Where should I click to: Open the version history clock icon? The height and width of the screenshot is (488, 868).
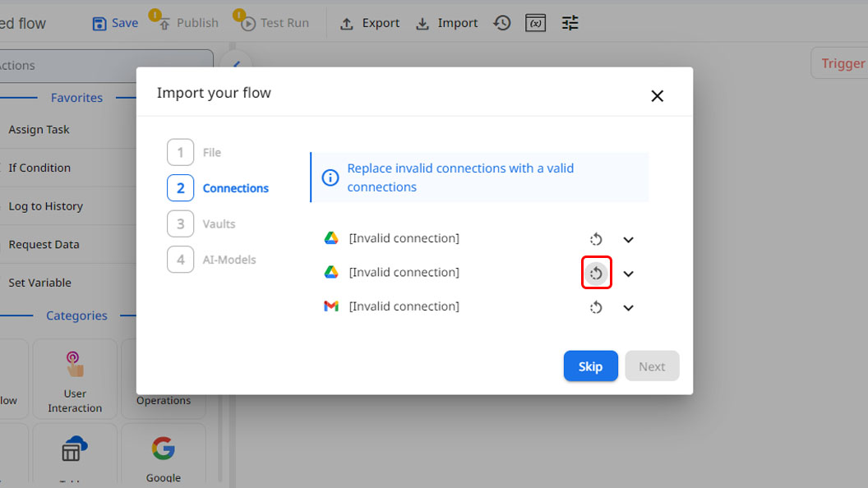point(502,23)
